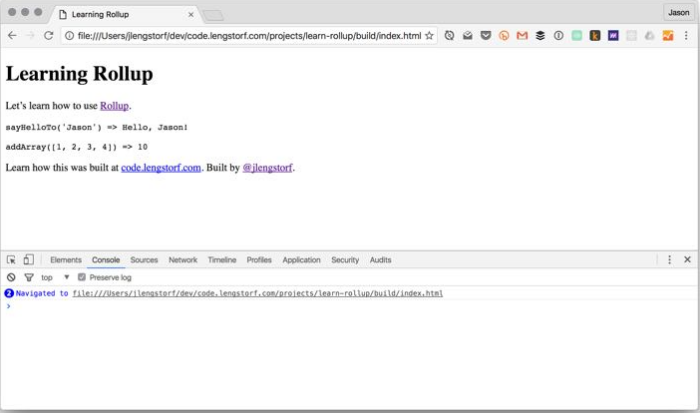This screenshot has width=700, height=413.
Task: Open the code.lengstorf.com link
Action: [x=161, y=168]
